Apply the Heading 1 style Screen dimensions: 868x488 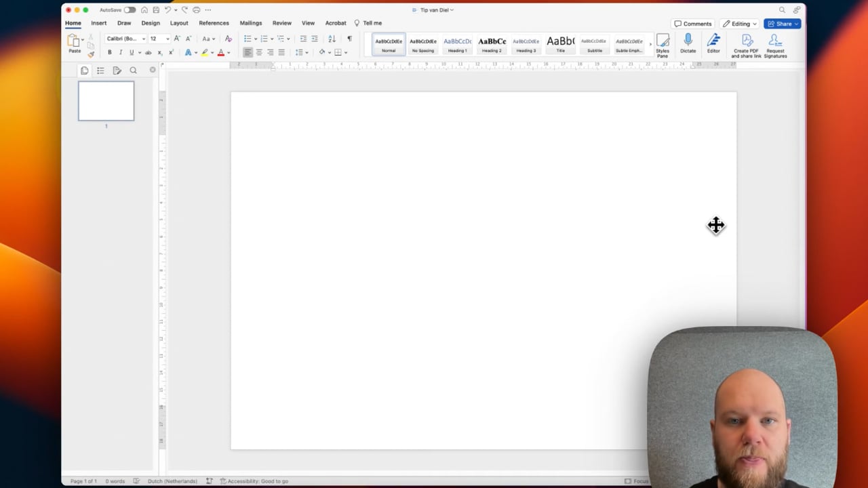[457, 45]
